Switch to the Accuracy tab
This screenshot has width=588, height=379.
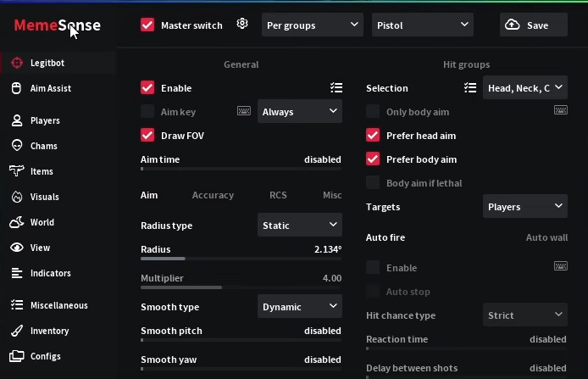pyautogui.click(x=213, y=195)
